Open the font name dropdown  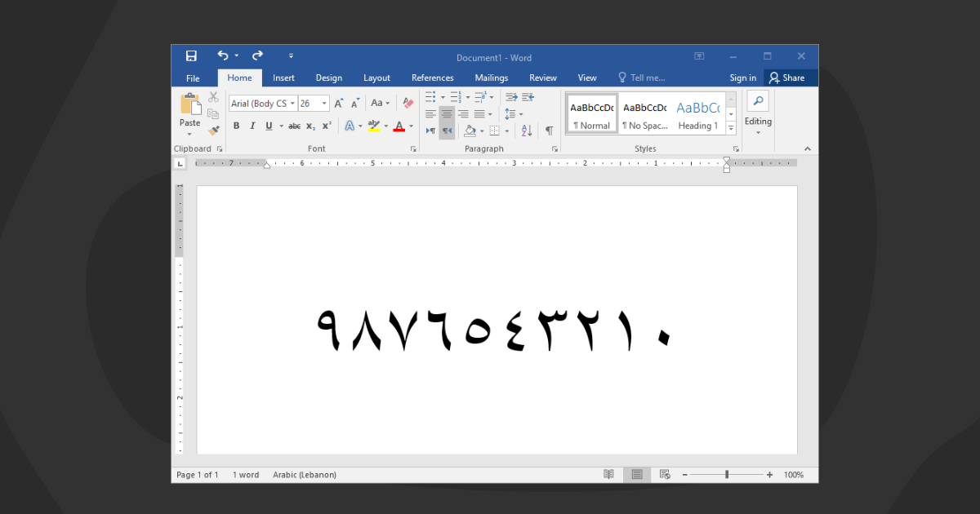click(x=292, y=104)
